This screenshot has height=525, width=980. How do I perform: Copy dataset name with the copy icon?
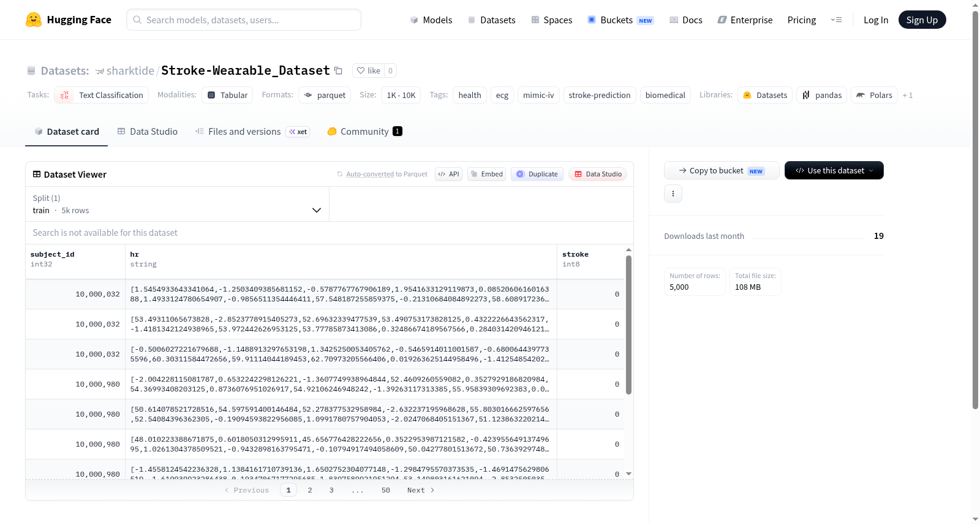[338, 70]
